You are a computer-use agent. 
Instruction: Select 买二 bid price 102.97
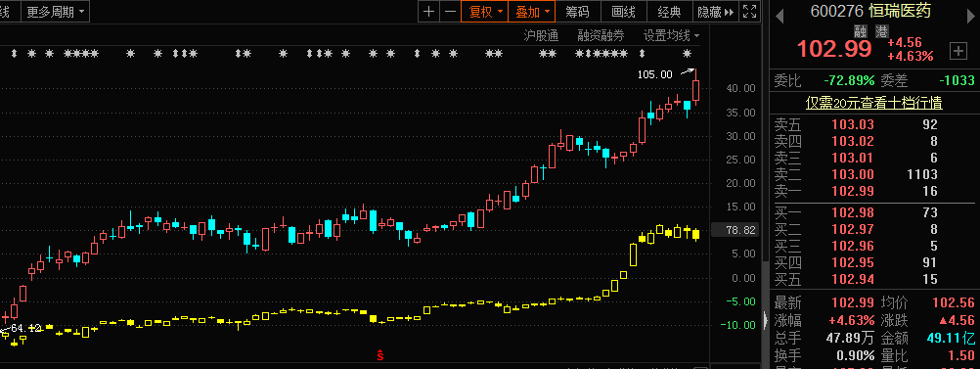tap(853, 230)
